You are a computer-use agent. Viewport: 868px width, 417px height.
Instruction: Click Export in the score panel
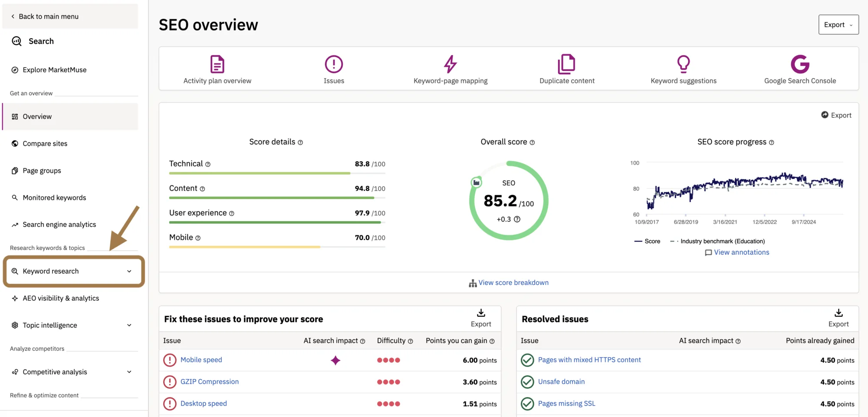(836, 115)
